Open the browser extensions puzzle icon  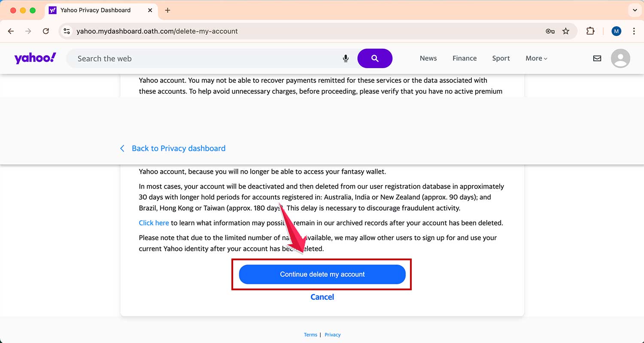(x=590, y=31)
